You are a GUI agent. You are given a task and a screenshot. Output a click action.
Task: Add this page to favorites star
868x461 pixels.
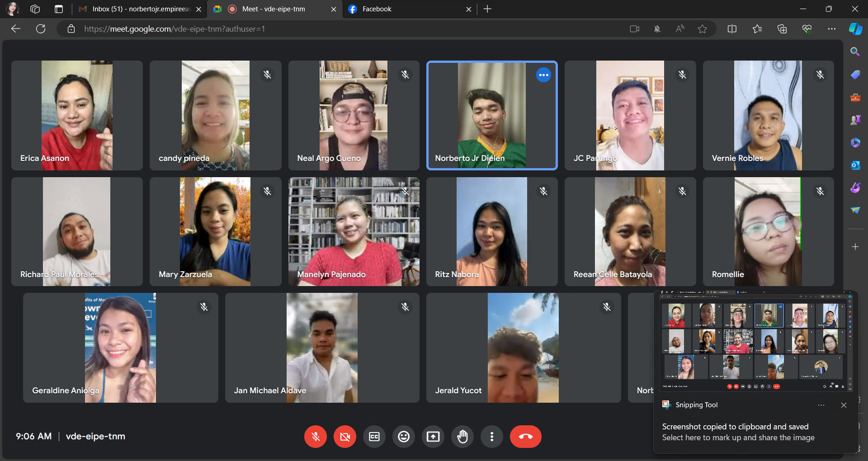702,29
